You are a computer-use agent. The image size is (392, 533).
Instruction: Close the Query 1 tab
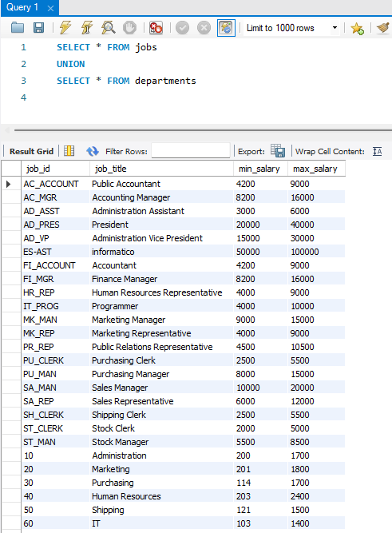coord(50,8)
